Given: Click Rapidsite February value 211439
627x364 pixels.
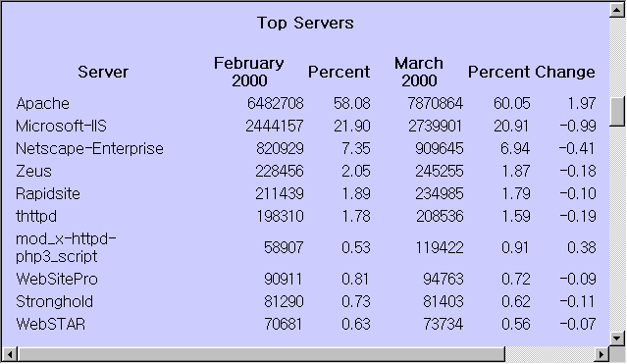Looking at the screenshot, I should pyautogui.click(x=280, y=194).
